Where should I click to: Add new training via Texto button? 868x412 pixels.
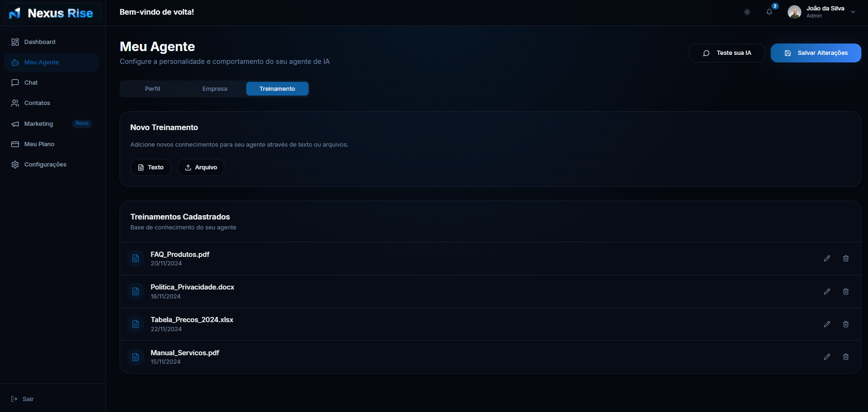click(x=150, y=167)
